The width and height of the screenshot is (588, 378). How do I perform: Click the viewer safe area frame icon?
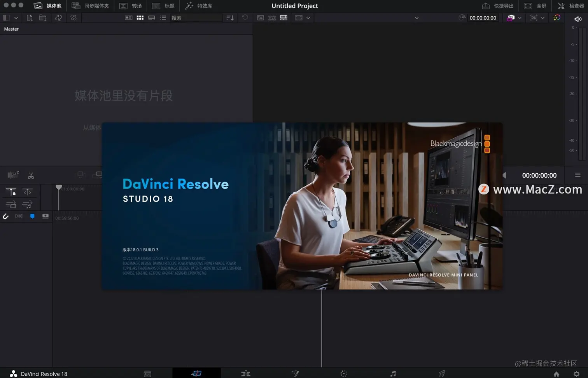coord(298,18)
